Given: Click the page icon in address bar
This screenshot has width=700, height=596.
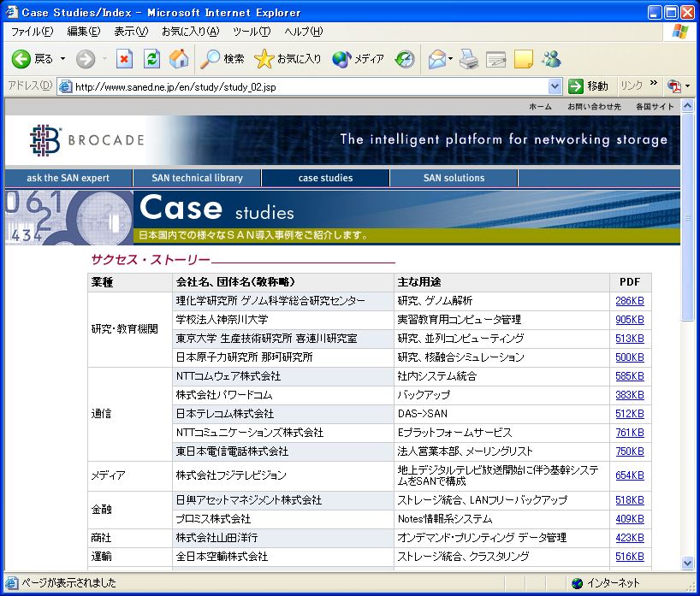Looking at the screenshot, I should tap(66, 86).
